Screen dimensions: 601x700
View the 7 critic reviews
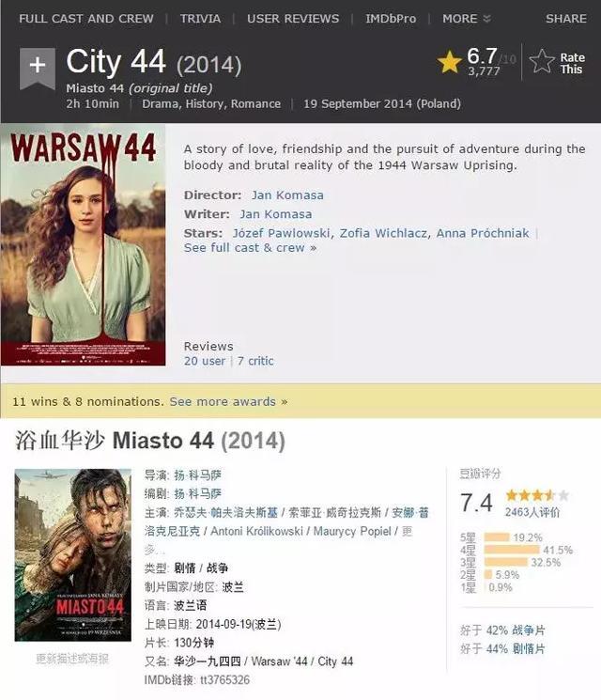[255, 361]
